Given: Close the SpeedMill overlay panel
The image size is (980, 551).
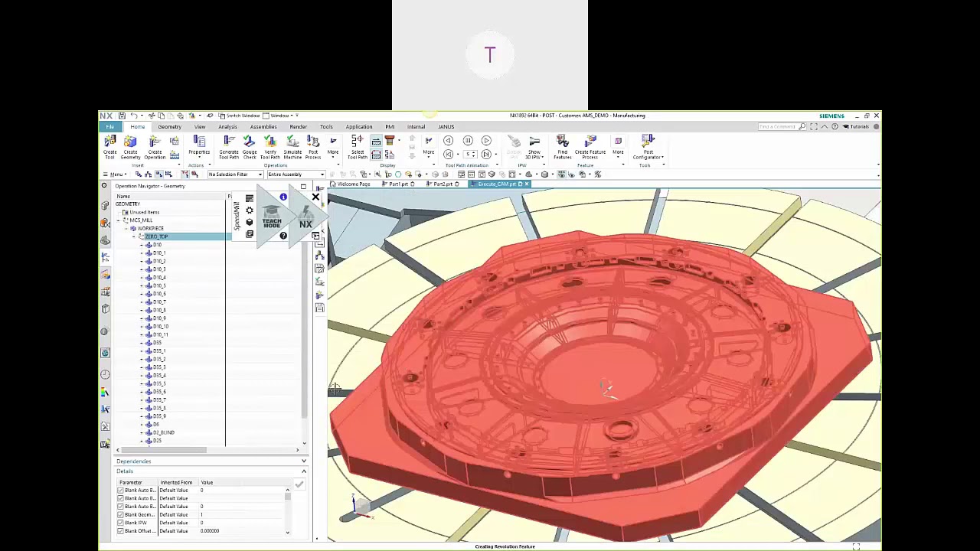Looking at the screenshot, I should (315, 197).
